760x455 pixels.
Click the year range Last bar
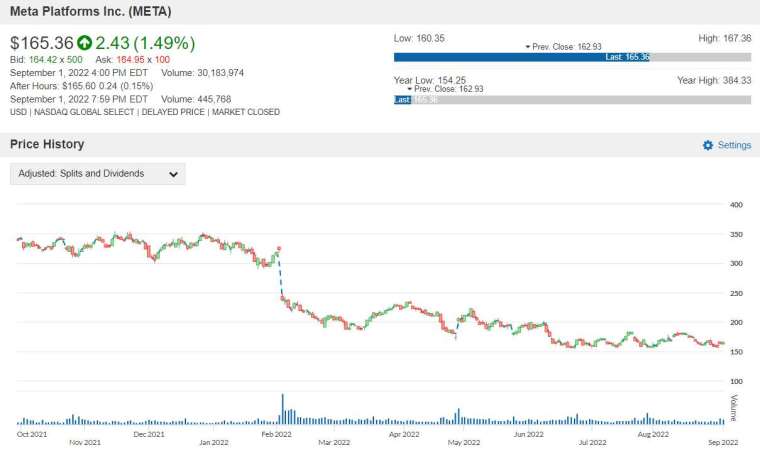coord(402,100)
